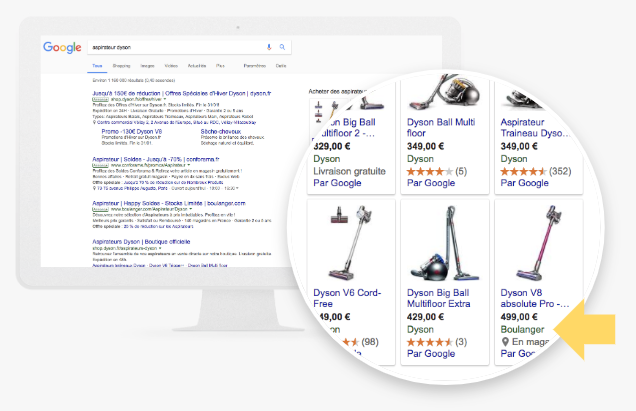
Task: Click the 349,00 € price on the Dyson Ball Multi floor card
Action: pos(425,146)
